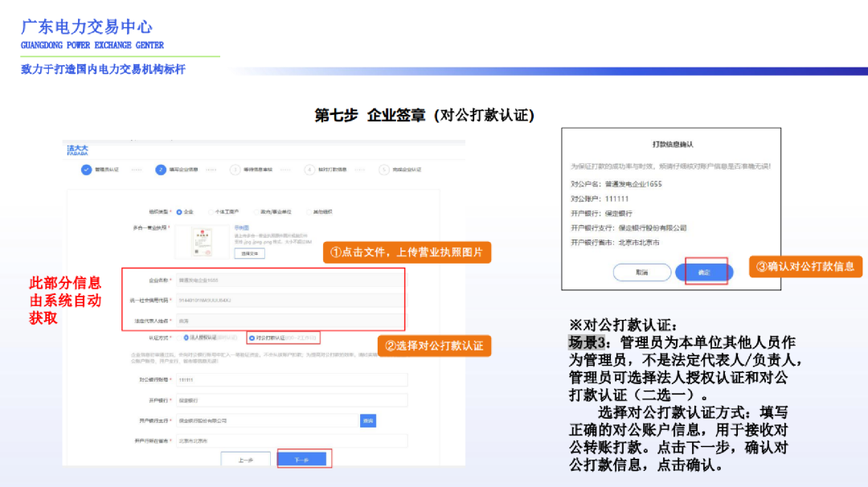Click the blue 查询 button beside bank branch field

pyautogui.click(x=368, y=419)
